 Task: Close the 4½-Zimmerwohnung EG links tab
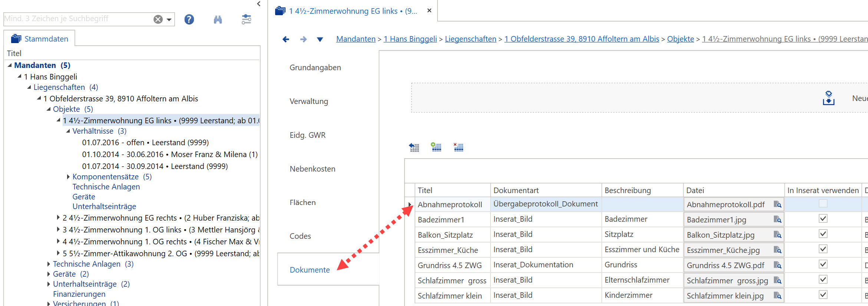tap(429, 10)
